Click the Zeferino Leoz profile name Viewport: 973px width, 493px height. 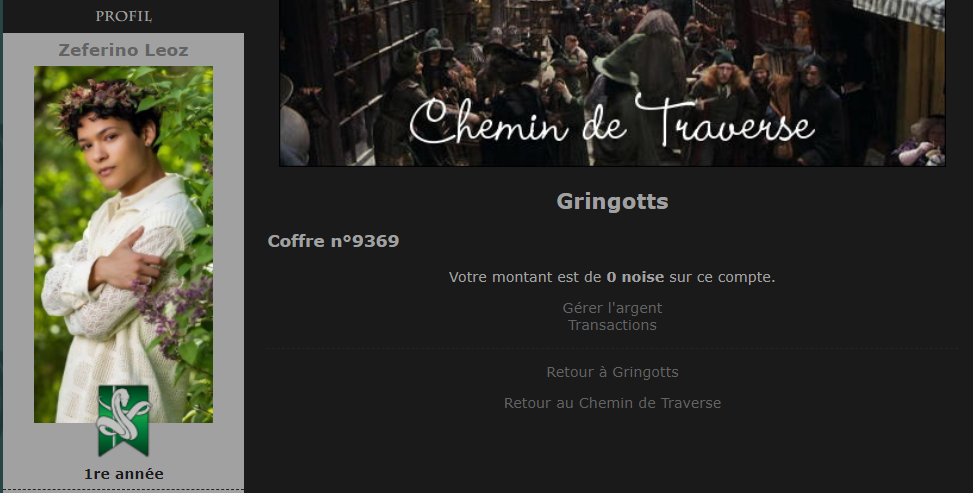pos(123,50)
